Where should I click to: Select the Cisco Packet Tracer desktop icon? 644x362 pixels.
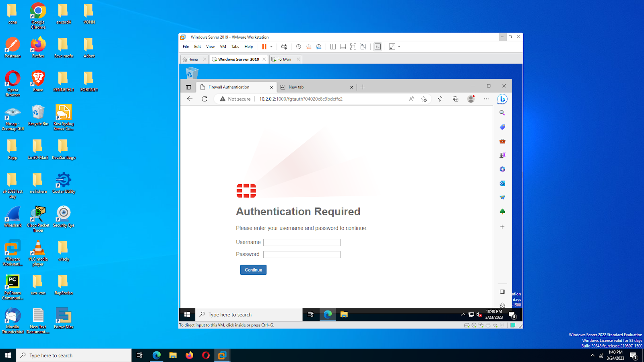click(x=38, y=219)
